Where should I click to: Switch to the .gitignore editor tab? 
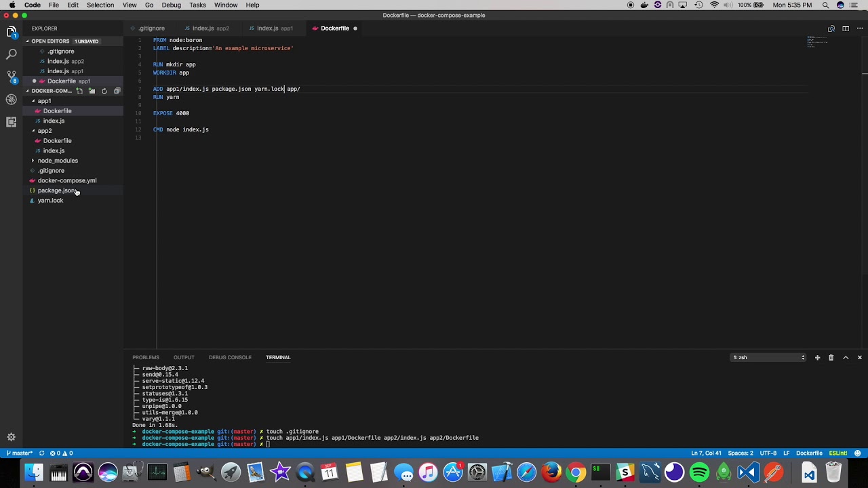pos(150,28)
